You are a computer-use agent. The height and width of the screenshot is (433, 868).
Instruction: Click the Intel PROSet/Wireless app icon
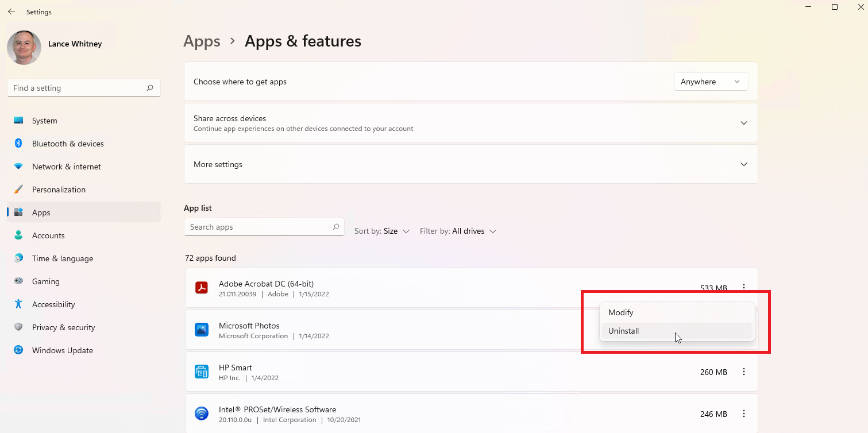(x=201, y=413)
